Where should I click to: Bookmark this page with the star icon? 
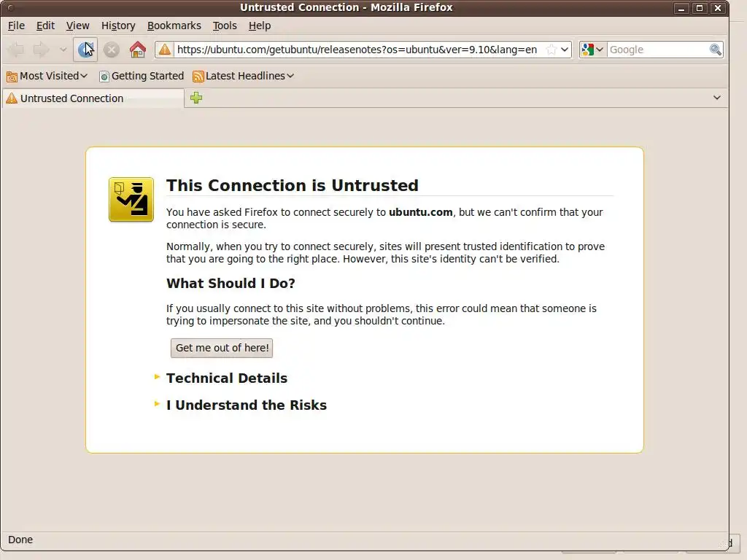[551, 50]
